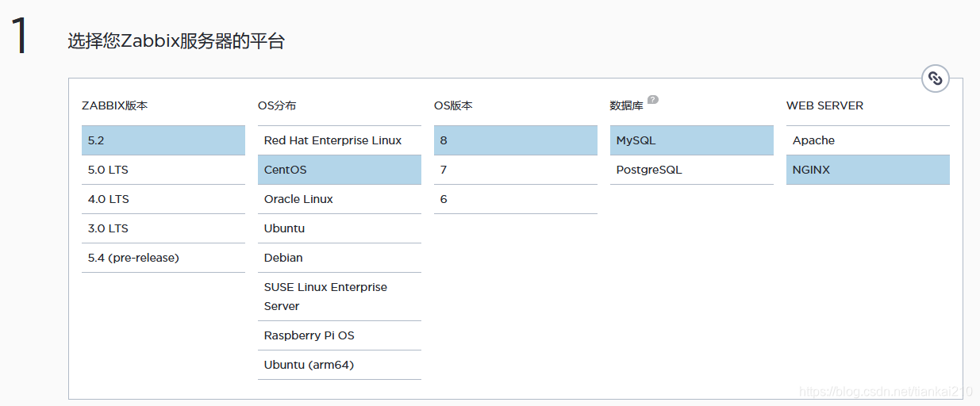Choose CentOS as OS distribution
Image resolution: width=980 pixels, height=406 pixels.
(340, 170)
